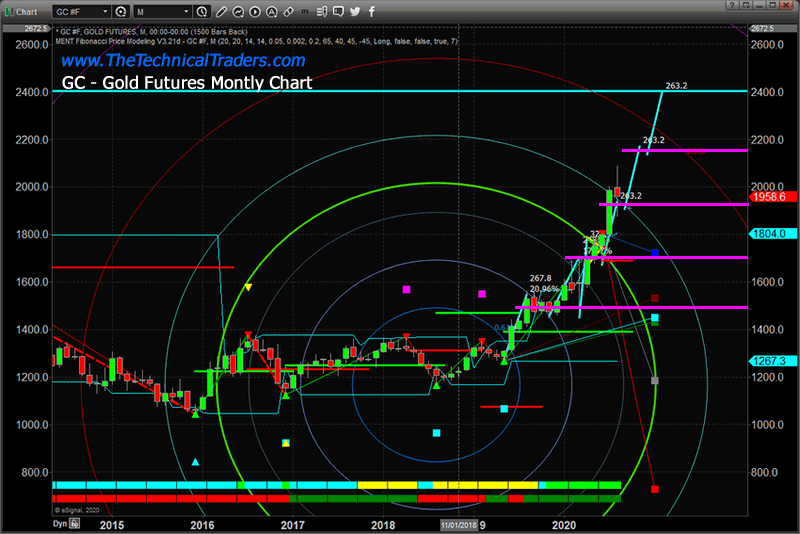Open the time template clock icon
The image size is (800, 534).
201,11
